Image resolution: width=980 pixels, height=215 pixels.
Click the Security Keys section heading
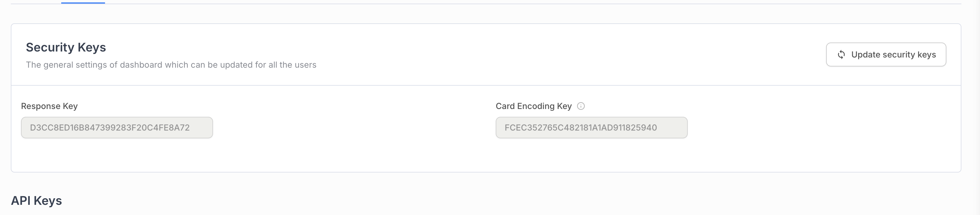66,47
